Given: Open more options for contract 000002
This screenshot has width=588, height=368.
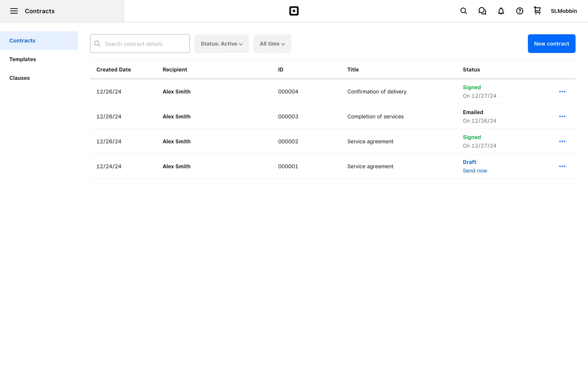Looking at the screenshot, I should pyautogui.click(x=562, y=141).
